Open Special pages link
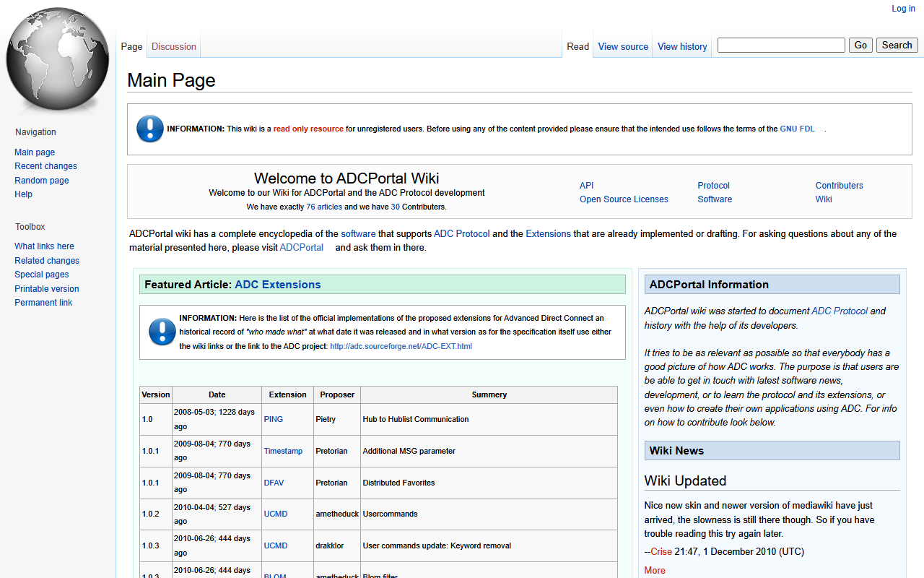This screenshot has width=924, height=578. click(42, 275)
